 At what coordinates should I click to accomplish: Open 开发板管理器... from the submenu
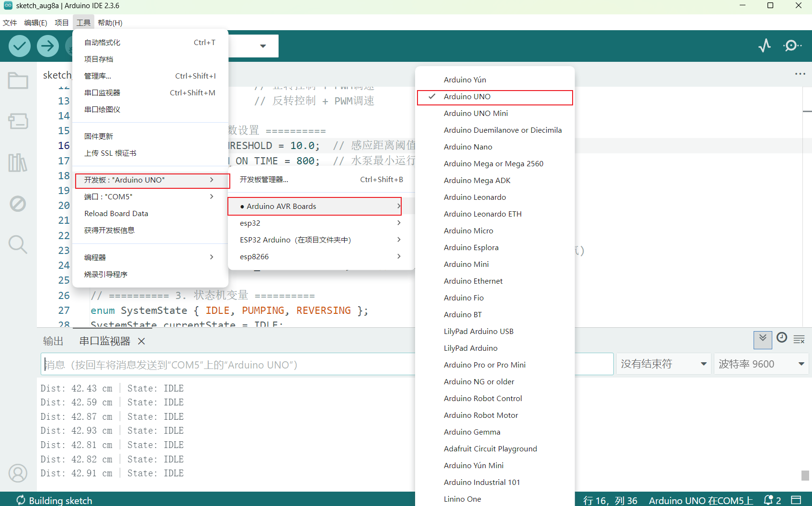(321, 180)
